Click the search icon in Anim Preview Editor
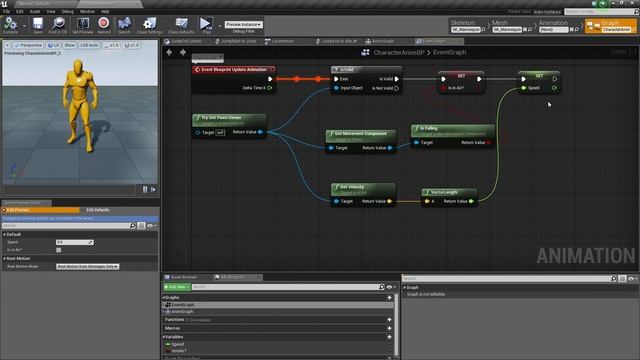The height and width of the screenshot is (360, 640). point(132,226)
